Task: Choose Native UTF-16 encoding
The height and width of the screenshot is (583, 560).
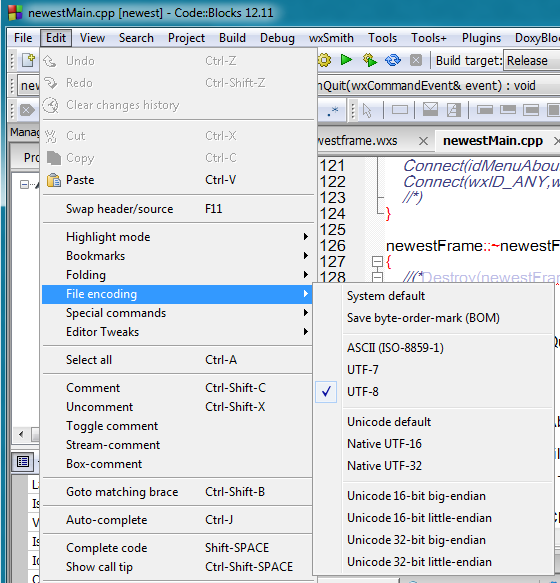Action: click(433, 444)
